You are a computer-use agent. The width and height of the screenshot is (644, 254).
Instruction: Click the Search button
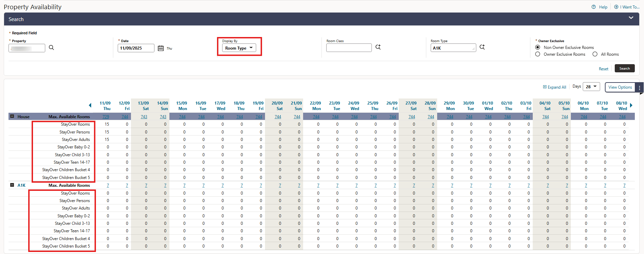[x=625, y=69]
